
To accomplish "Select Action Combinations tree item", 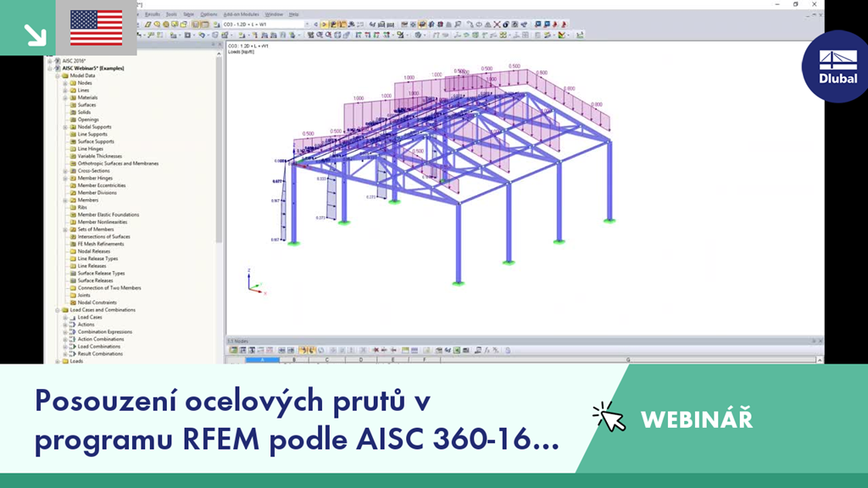I will [x=101, y=339].
